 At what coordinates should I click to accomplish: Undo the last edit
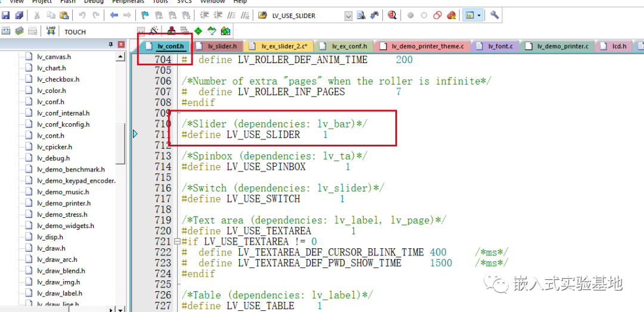tap(82, 15)
